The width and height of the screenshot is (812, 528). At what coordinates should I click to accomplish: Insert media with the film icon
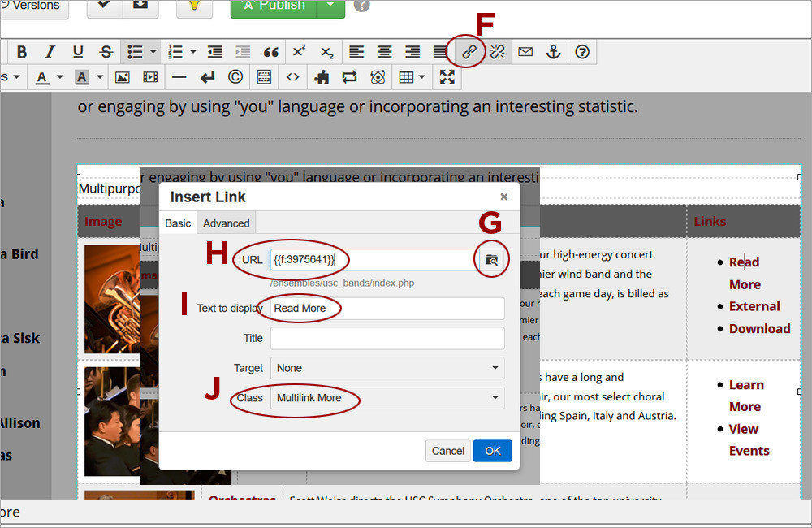click(150, 77)
